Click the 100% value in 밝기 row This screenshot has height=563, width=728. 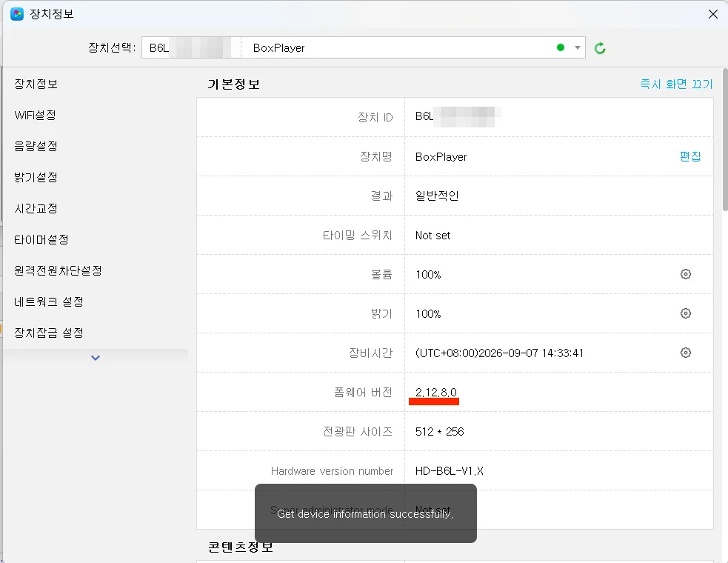428,314
